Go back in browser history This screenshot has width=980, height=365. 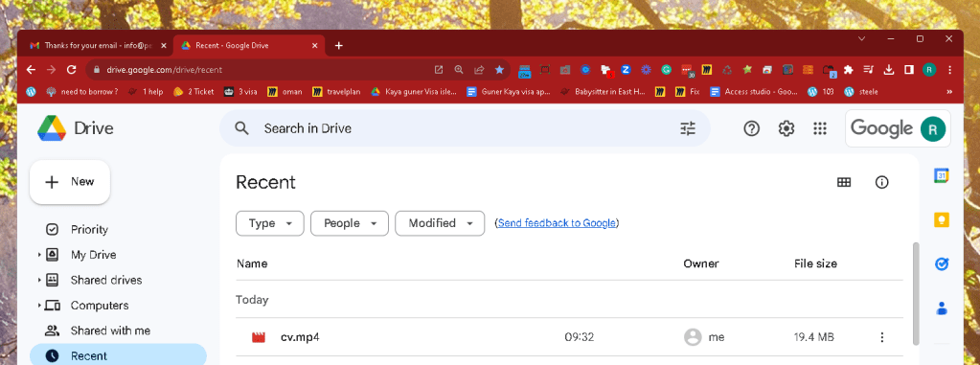pyautogui.click(x=31, y=70)
